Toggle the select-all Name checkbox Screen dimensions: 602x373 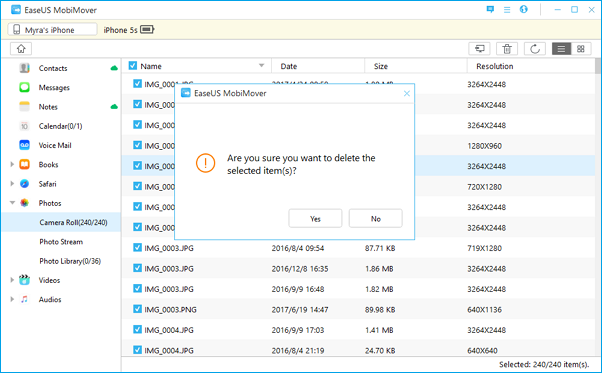point(133,66)
